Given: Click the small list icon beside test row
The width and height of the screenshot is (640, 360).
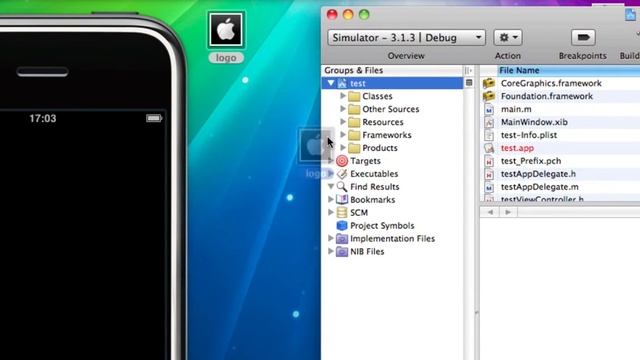Looking at the screenshot, I should click(469, 83).
